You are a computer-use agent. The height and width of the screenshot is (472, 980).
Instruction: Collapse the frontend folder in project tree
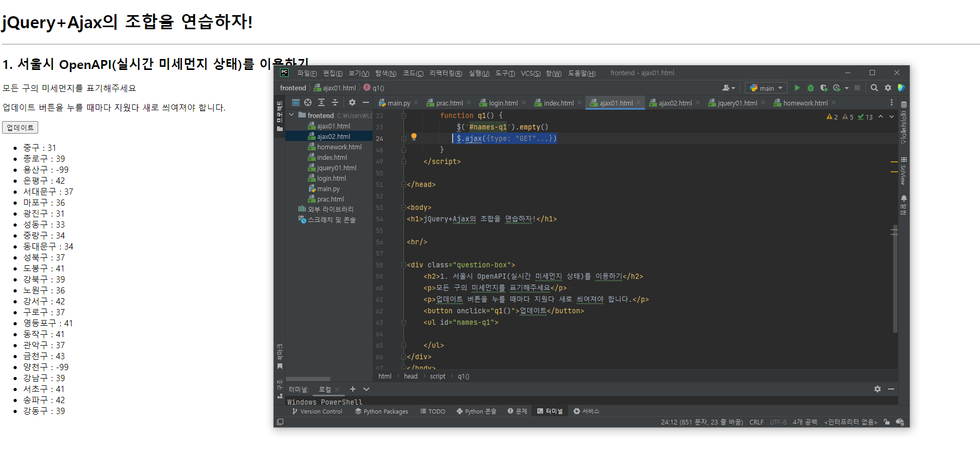click(292, 115)
